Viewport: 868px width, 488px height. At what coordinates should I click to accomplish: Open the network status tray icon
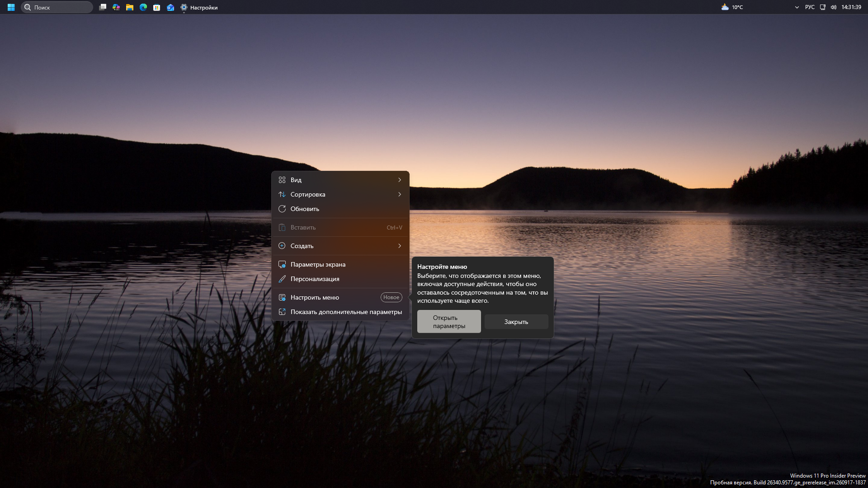tap(823, 7)
